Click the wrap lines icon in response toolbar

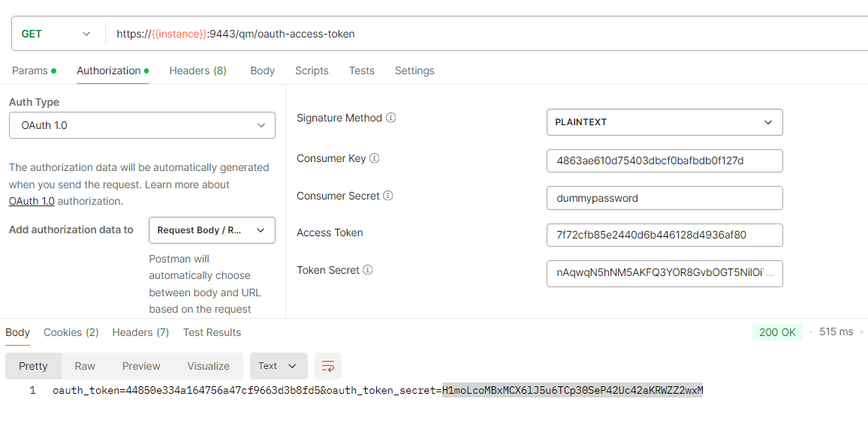[x=328, y=366]
